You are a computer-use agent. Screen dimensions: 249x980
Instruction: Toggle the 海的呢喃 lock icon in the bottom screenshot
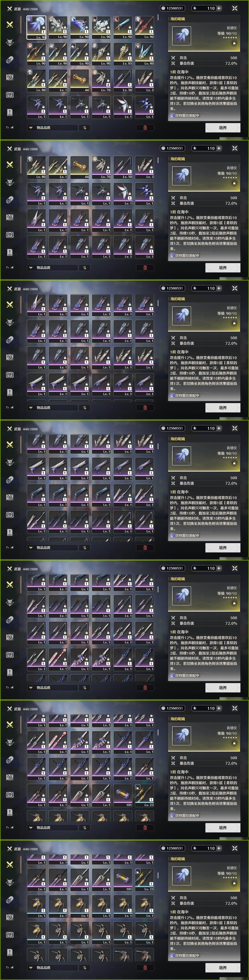(x=234, y=883)
